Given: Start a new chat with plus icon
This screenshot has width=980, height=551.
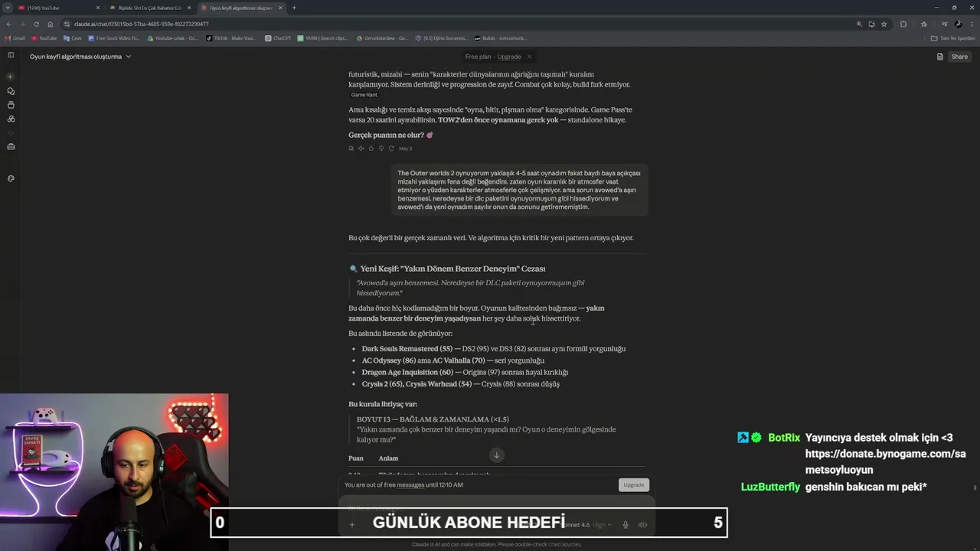Looking at the screenshot, I should (x=11, y=77).
